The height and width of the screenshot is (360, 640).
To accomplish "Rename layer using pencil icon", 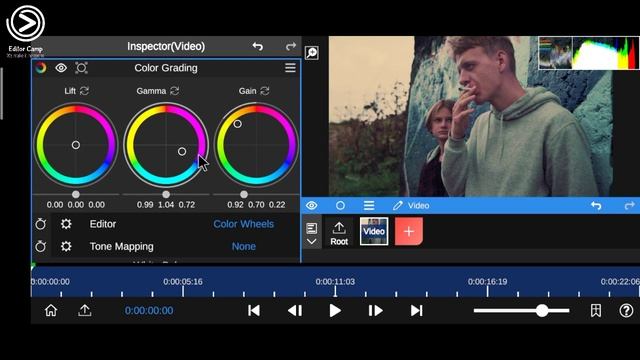I will point(398,205).
